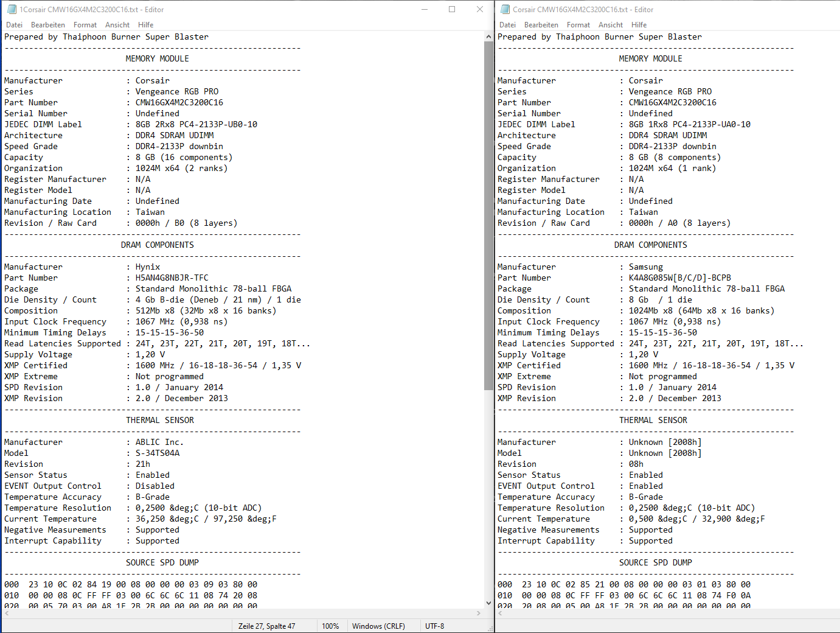This screenshot has height=633, width=840.
Task: Close the left Editor window
Action: (x=480, y=9)
